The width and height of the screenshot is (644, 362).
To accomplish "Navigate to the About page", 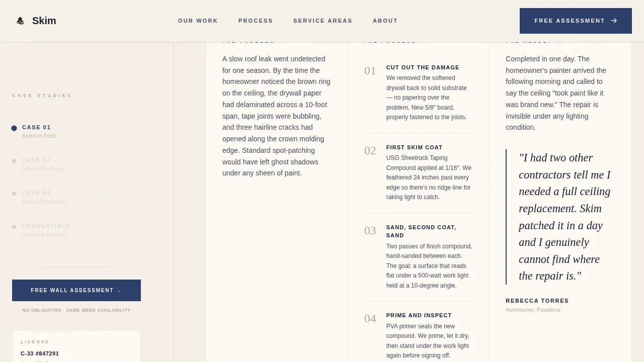I will (x=385, y=21).
